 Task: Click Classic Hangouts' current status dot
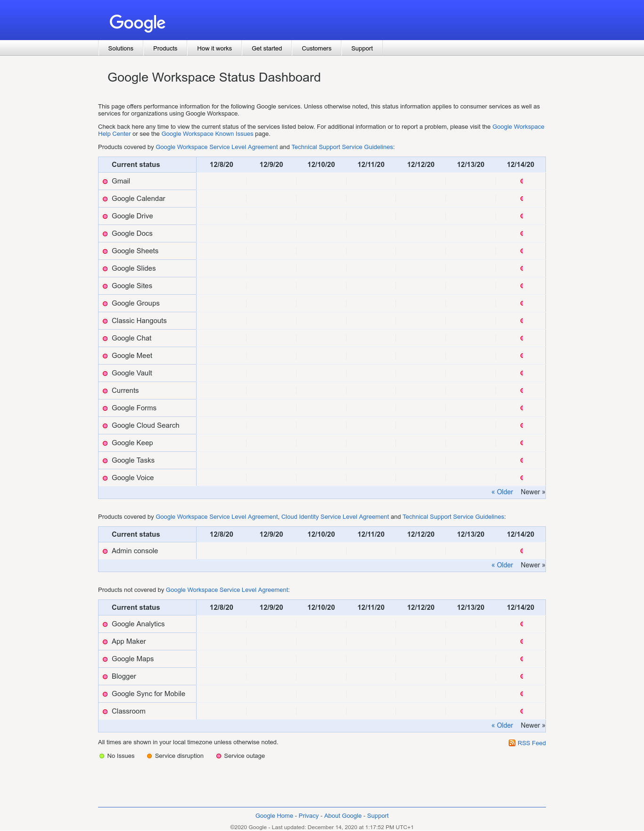click(105, 321)
